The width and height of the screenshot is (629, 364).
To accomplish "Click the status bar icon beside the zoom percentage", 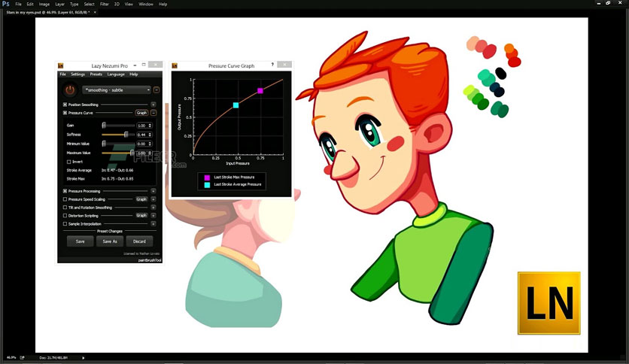I will (x=23, y=357).
